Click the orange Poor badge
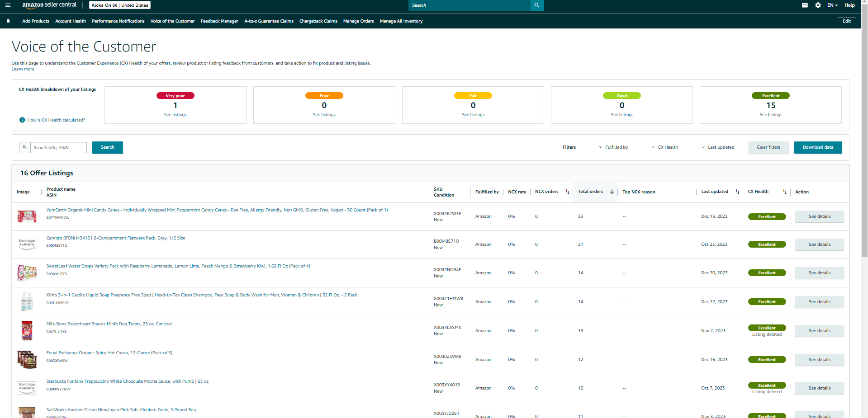Image resolution: width=868 pixels, height=418 pixels. coord(324,96)
